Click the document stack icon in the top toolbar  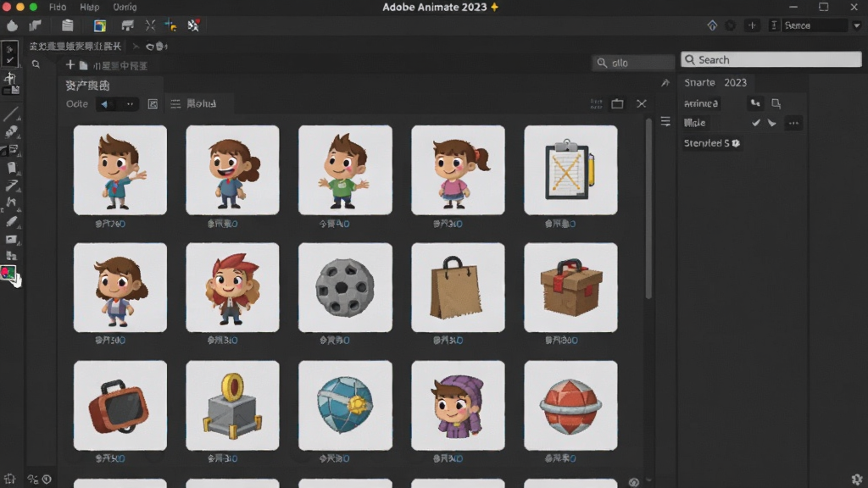68,25
